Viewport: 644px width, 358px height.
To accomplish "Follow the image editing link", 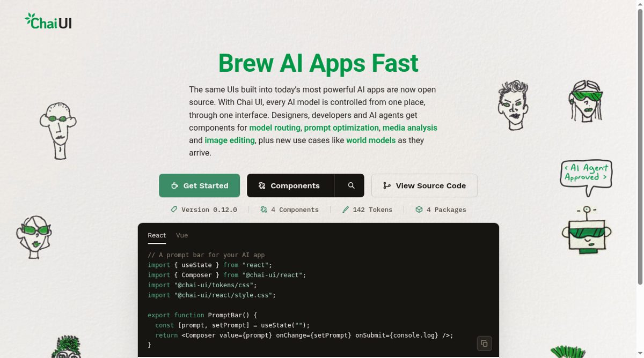I will coord(230,140).
